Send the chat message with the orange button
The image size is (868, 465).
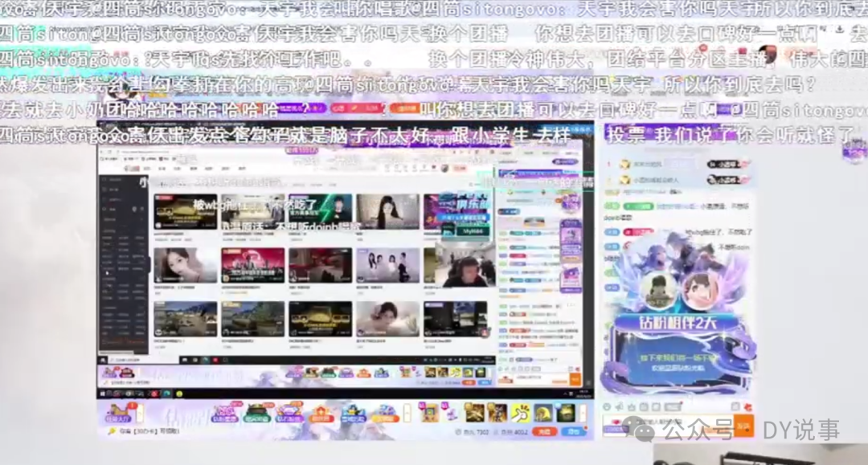click(x=743, y=426)
